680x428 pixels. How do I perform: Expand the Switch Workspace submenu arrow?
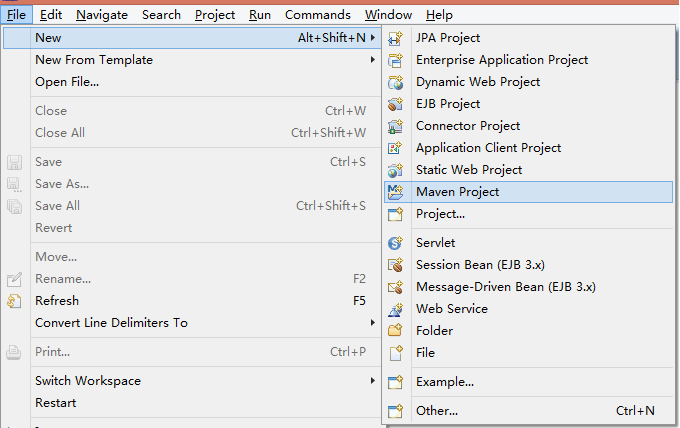373,381
